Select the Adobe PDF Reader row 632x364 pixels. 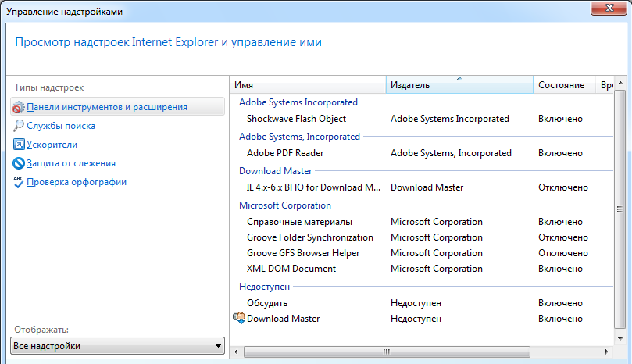tap(284, 153)
